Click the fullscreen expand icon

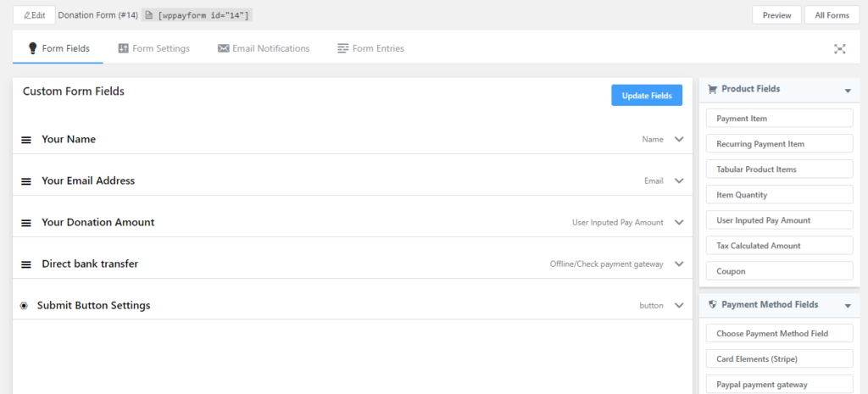click(839, 49)
